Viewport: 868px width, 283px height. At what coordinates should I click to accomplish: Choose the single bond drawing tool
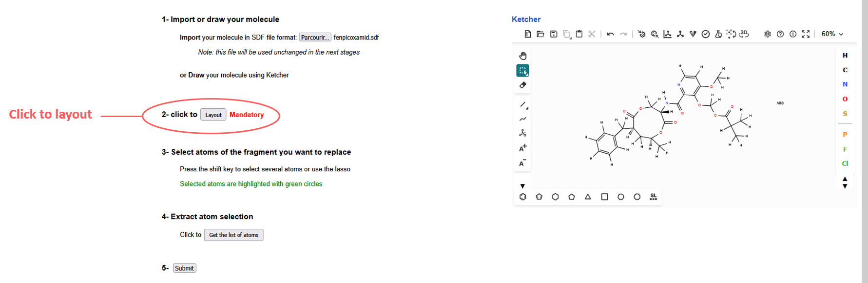click(522, 104)
